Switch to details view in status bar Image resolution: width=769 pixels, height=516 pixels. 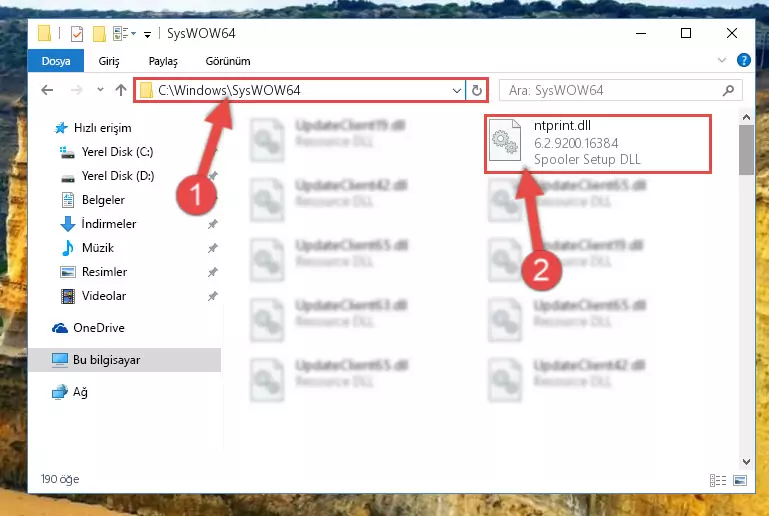(x=718, y=480)
